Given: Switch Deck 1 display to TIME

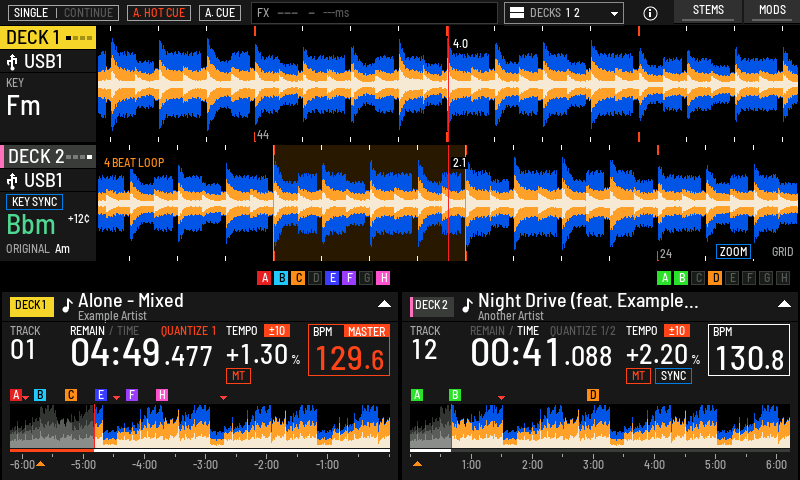Looking at the screenshot, I should point(128,331).
